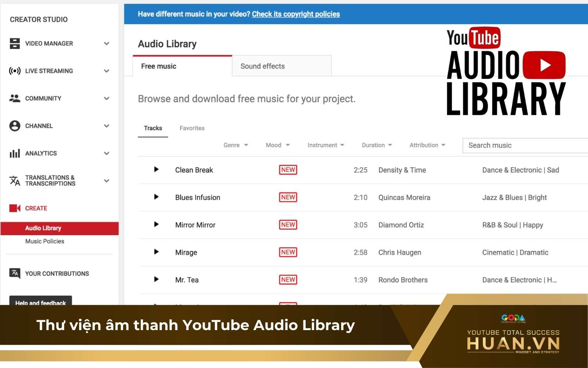Viewport: 588px width, 368px height.
Task: Click artist Chris Haugen
Action: 400,252
